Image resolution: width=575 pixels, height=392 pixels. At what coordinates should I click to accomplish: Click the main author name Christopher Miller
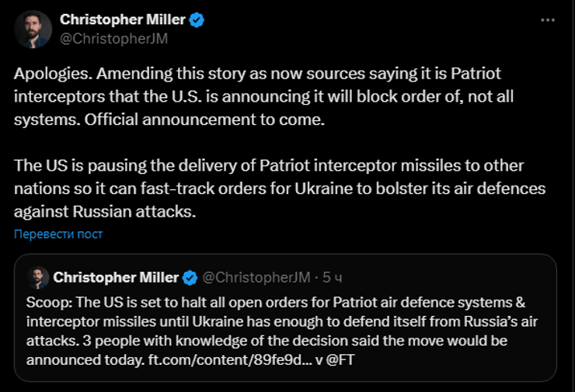click(124, 20)
